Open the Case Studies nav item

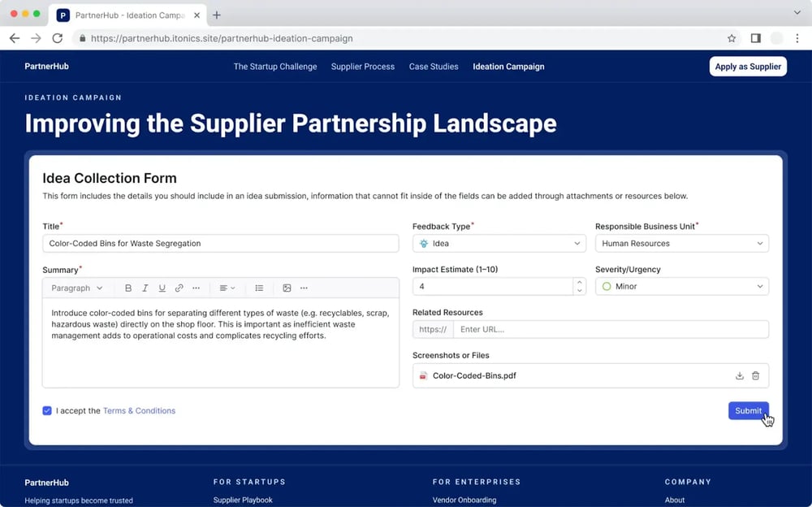tap(434, 67)
